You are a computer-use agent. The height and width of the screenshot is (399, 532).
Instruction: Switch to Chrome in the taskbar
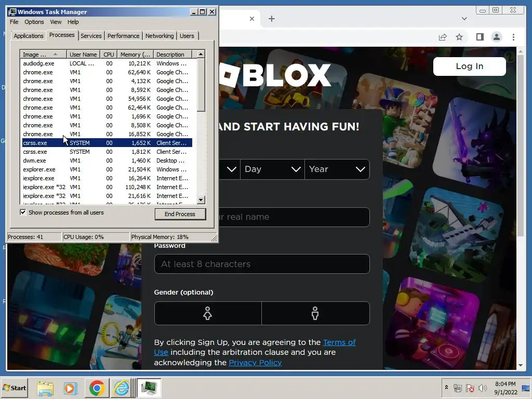[97, 388]
